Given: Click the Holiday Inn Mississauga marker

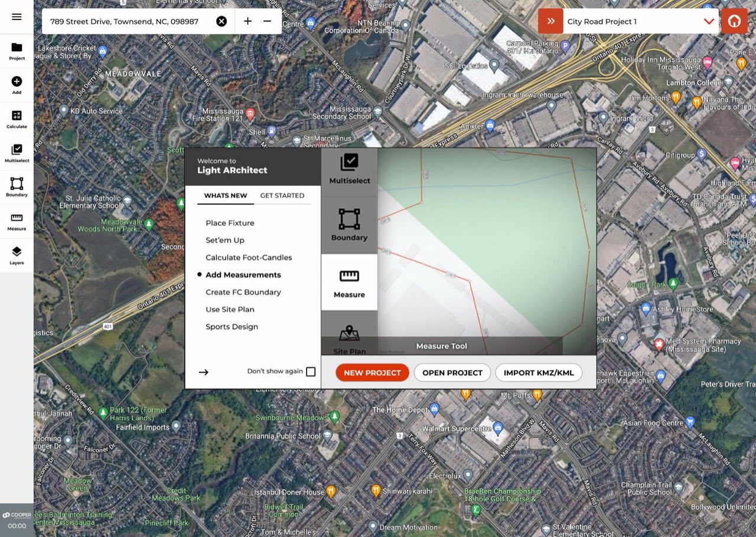Looking at the screenshot, I should pos(708,63).
